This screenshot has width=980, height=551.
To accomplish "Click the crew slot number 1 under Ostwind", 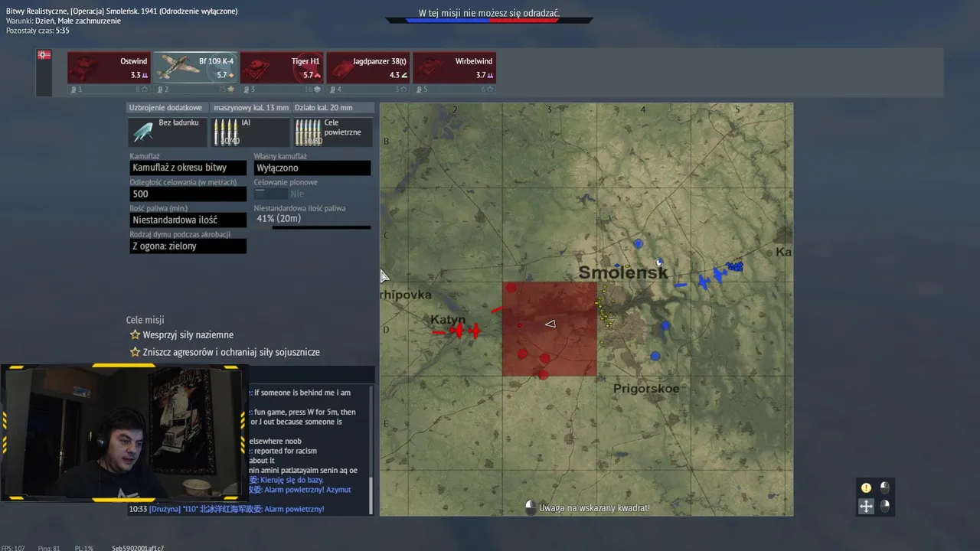I will 76,90.
